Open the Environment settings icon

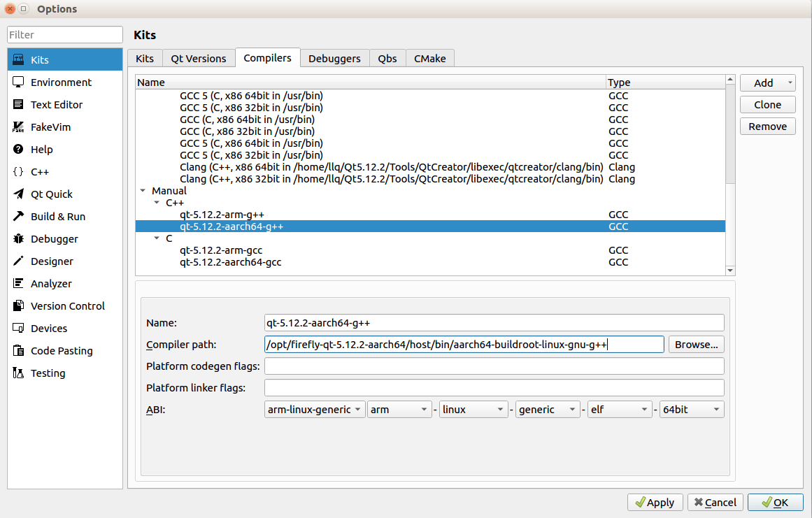click(18, 82)
